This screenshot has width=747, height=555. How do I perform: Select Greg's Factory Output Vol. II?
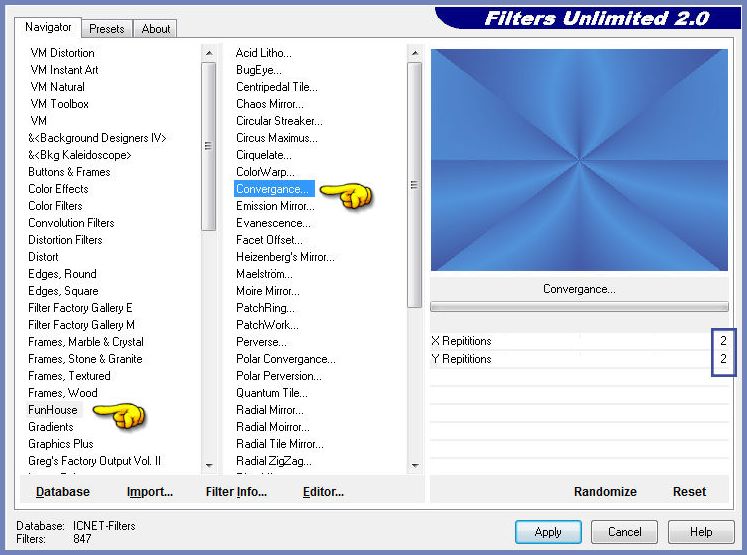click(x=94, y=461)
